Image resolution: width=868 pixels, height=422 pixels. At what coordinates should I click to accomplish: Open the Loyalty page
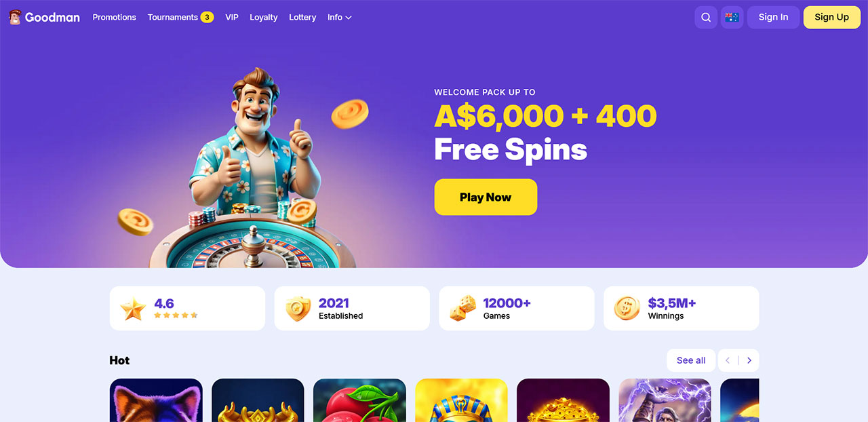[x=264, y=18]
